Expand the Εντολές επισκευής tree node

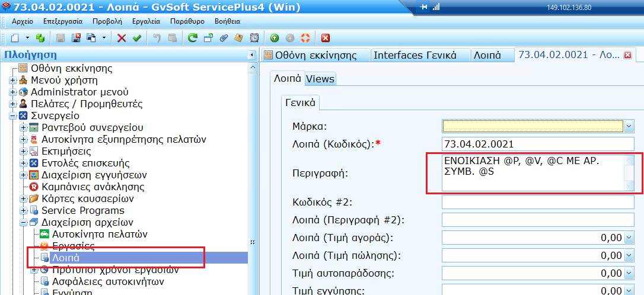[x=24, y=163]
